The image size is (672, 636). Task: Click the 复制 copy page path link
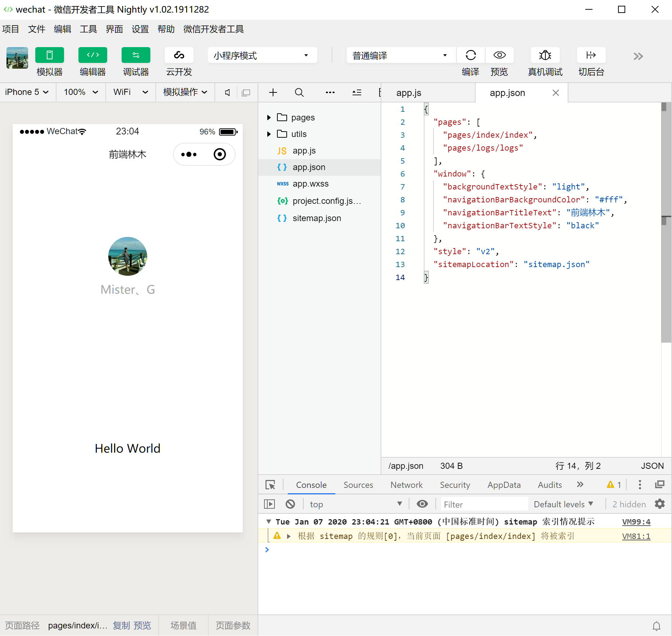121,626
